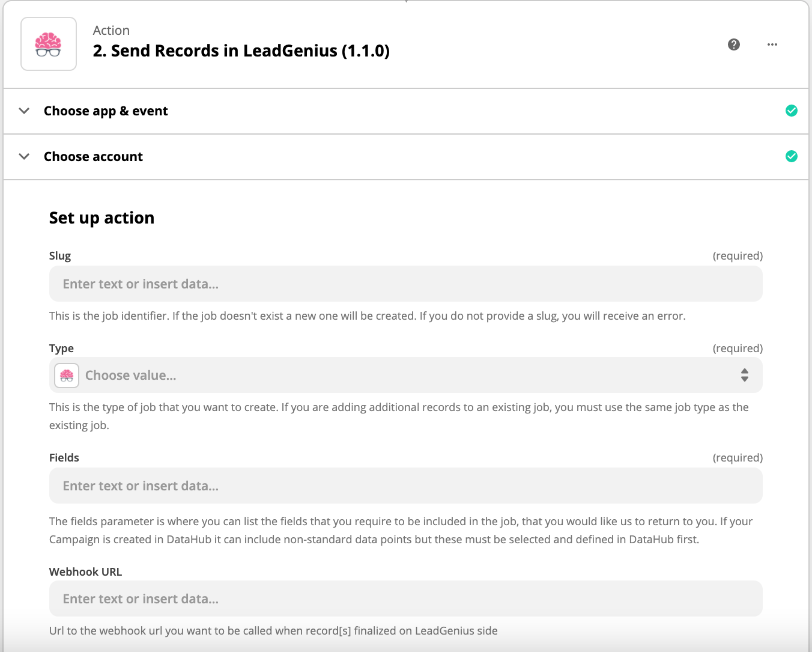Image resolution: width=812 pixels, height=652 pixels.
Task: Click the green checkmark beside Choose app & event
Action: pyautogui.click(x=792, y=111)
